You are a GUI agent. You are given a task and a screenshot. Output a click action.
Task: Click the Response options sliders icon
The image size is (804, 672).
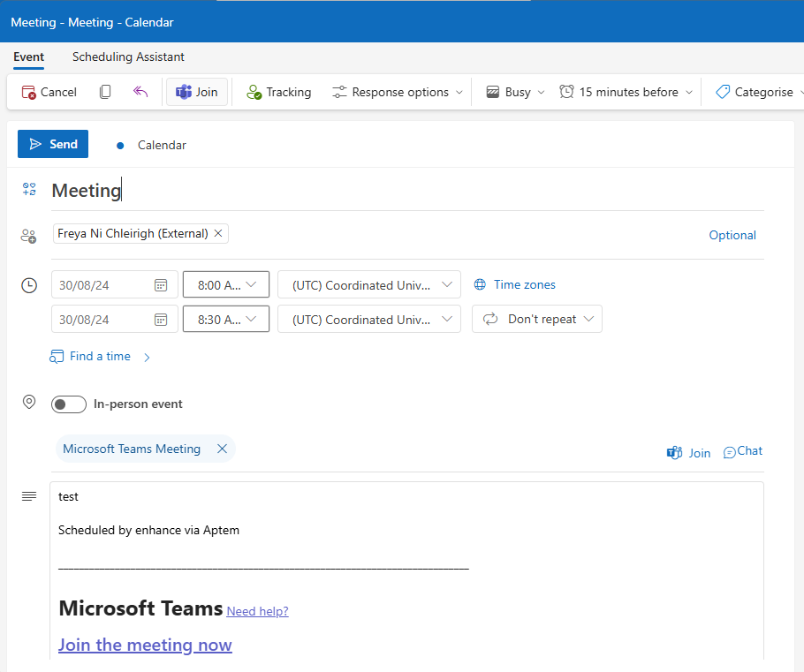(339, 92)
